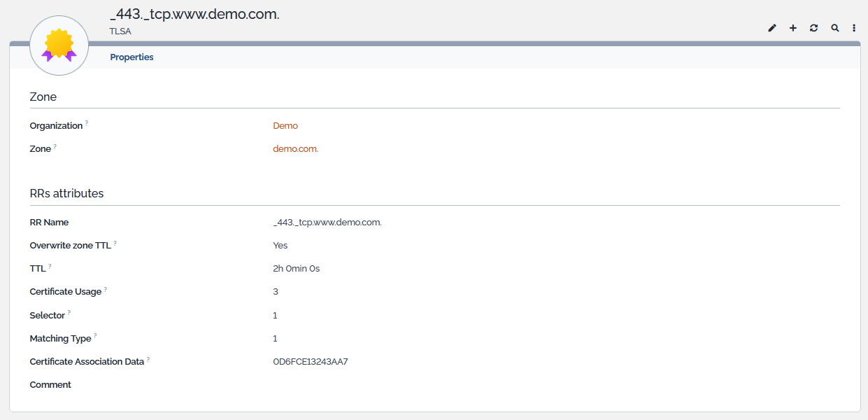This screenshot has height=420, width=868.
Task: Click help icon next to Organization
Action: (x=87, y=123)
